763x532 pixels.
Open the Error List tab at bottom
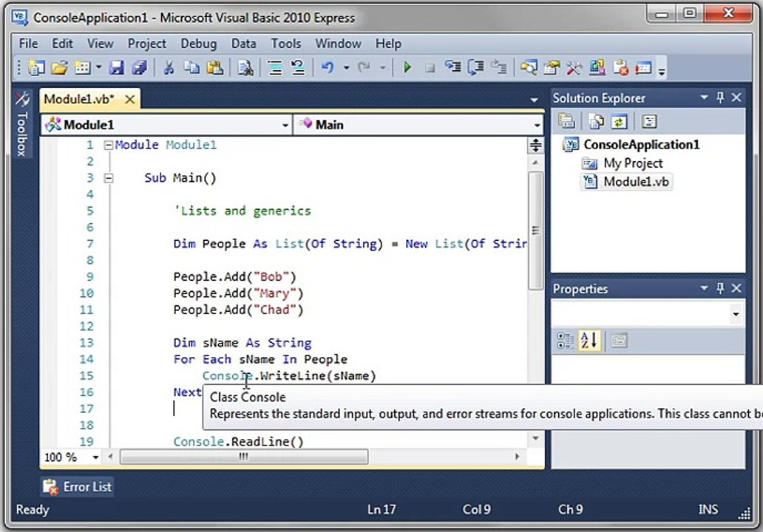[78, 487]
